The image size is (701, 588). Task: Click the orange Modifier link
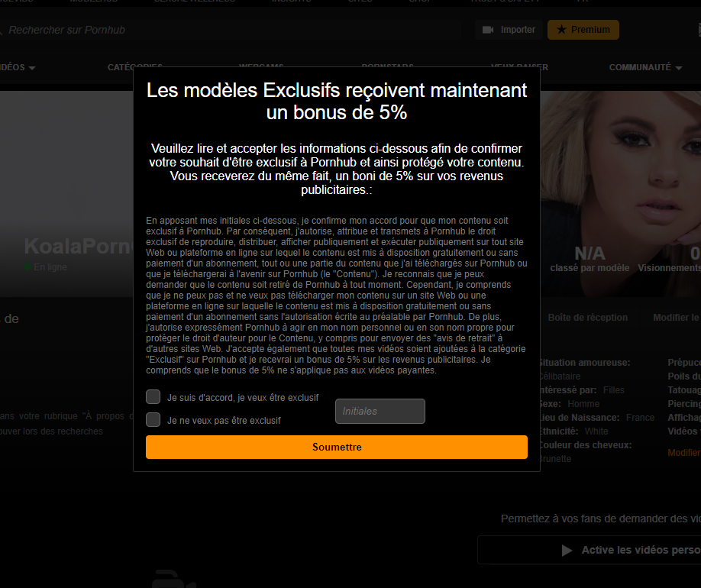(684, 453)
